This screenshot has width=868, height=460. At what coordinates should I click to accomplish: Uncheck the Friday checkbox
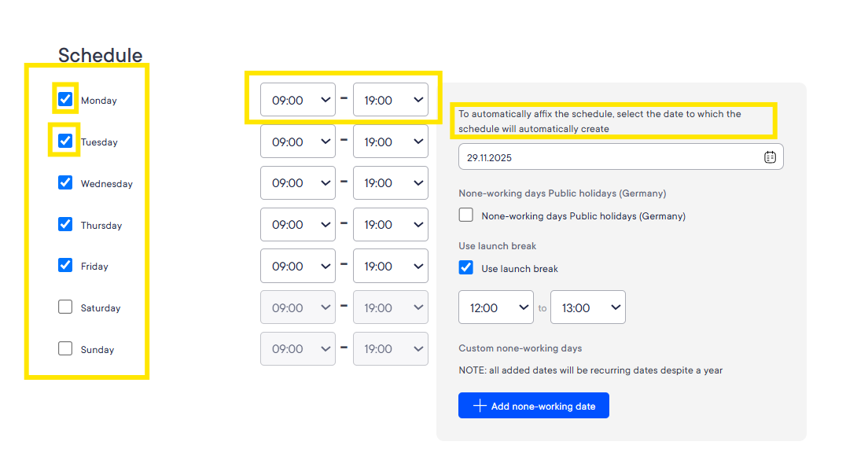click(x=65, y=265)
